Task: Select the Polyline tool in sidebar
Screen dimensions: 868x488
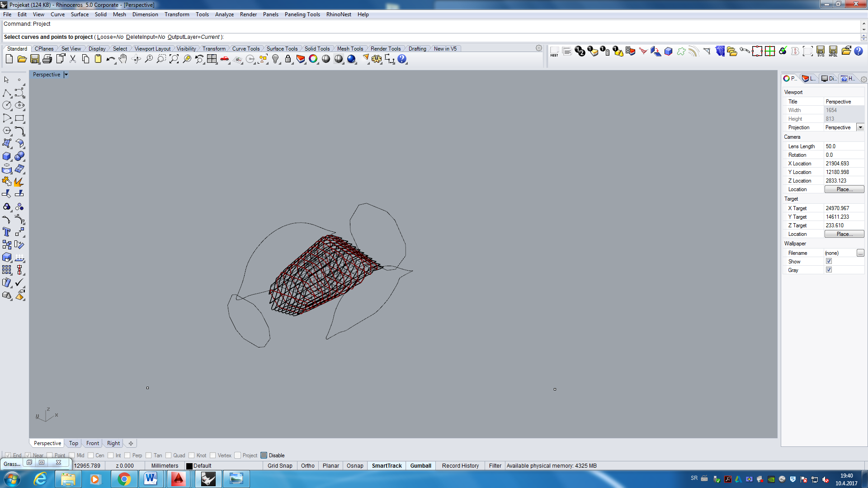Action: [x=7, y=93]
